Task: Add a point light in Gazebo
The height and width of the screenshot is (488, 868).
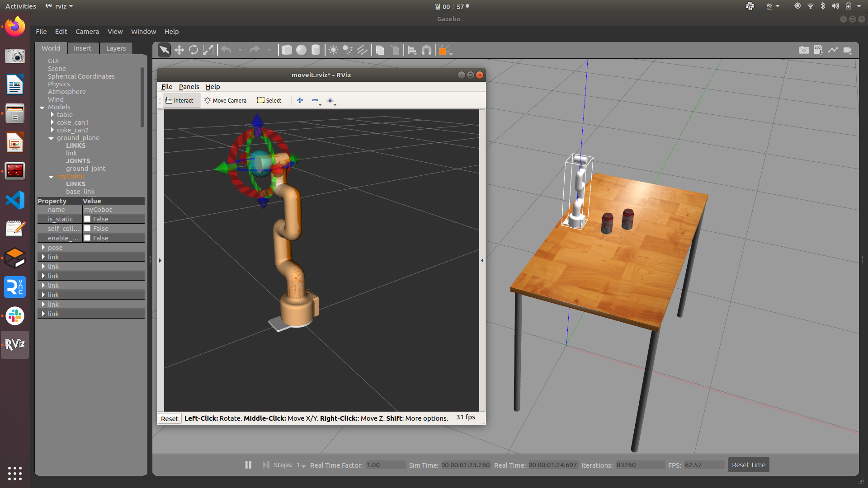Action: (333, 50)
